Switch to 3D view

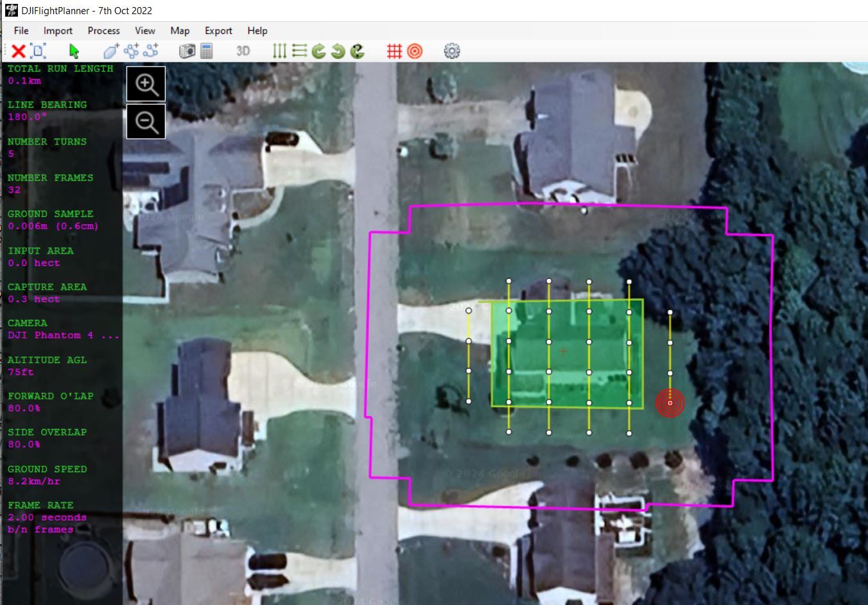pyautogui.click(x=243, y=51)
